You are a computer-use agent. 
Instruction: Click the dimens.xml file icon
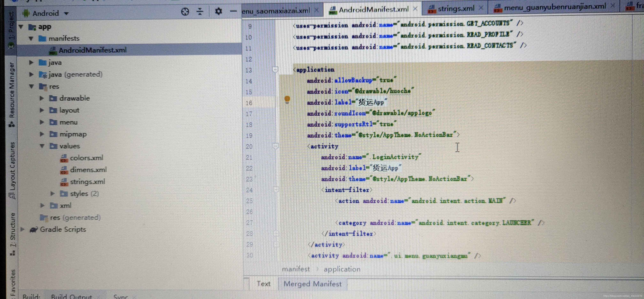(x=64, y=170)
